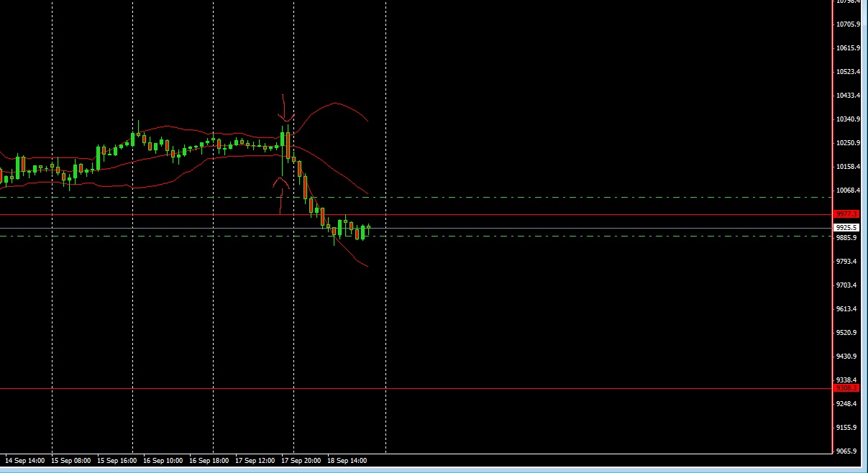Viewport: 868px width, 473px height.
Task: Click the horizontal time axis scale
Action: tap(431, 460)
